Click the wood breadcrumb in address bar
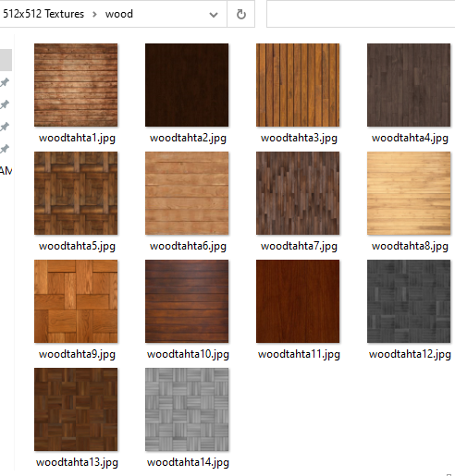The image size is (455, 476). click(x=119, y=14)
